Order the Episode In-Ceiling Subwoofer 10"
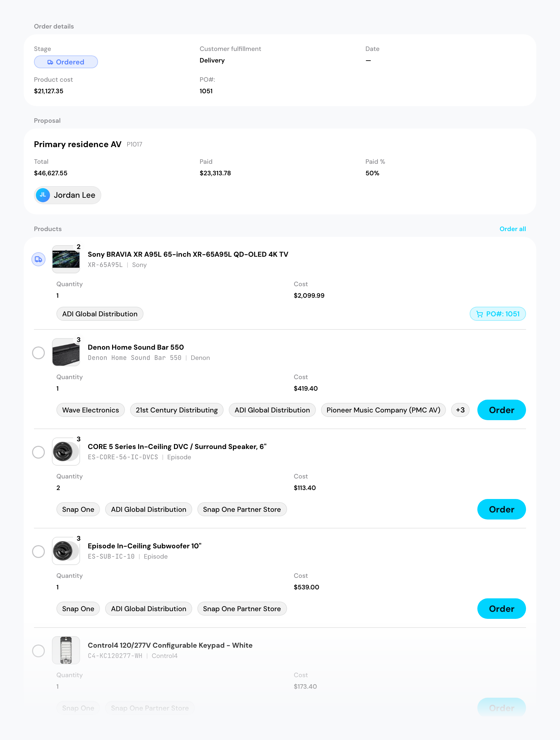 point(501,609)
